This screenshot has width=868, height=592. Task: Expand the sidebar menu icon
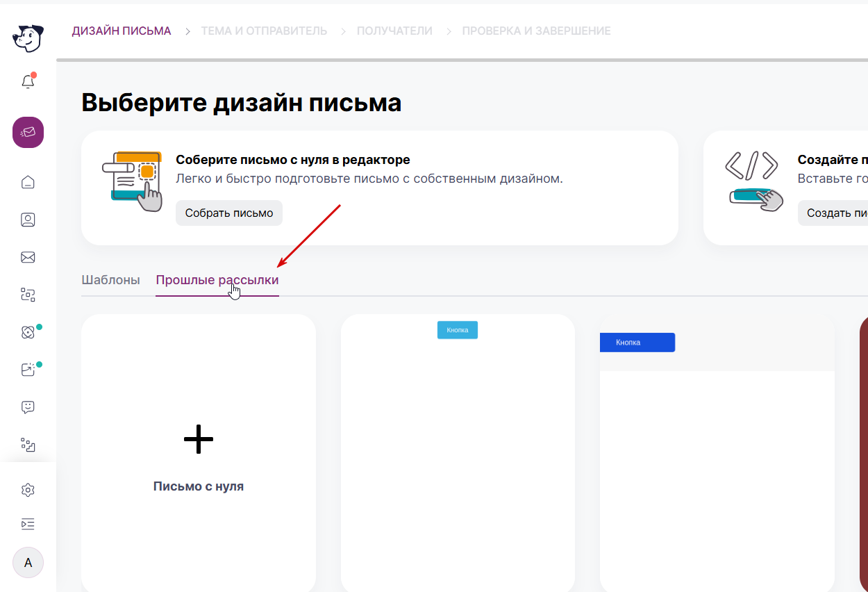[x=28, y=524]
